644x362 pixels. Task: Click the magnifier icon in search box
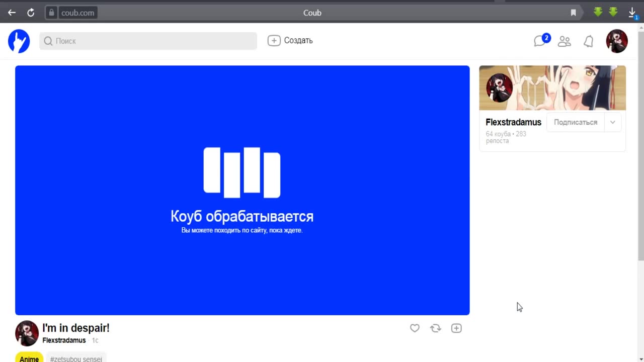pos(48,41)
